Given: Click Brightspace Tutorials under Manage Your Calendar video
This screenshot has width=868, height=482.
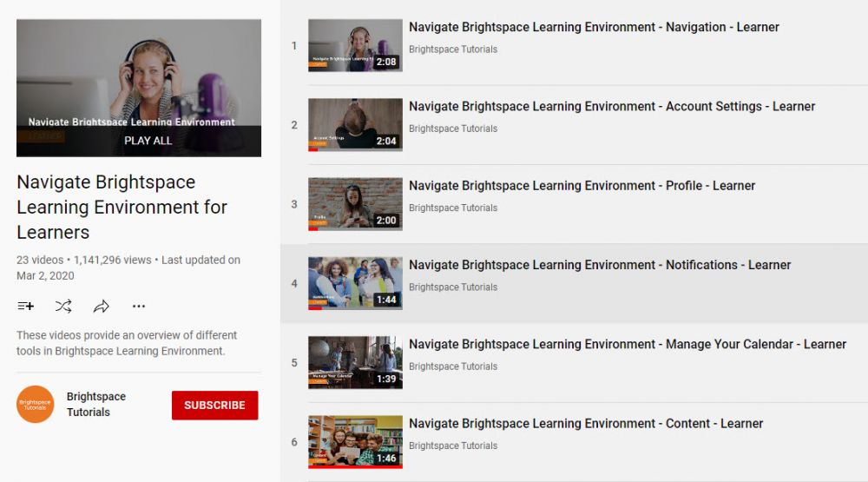Looking at the screenshot, I should coord(453,366).
